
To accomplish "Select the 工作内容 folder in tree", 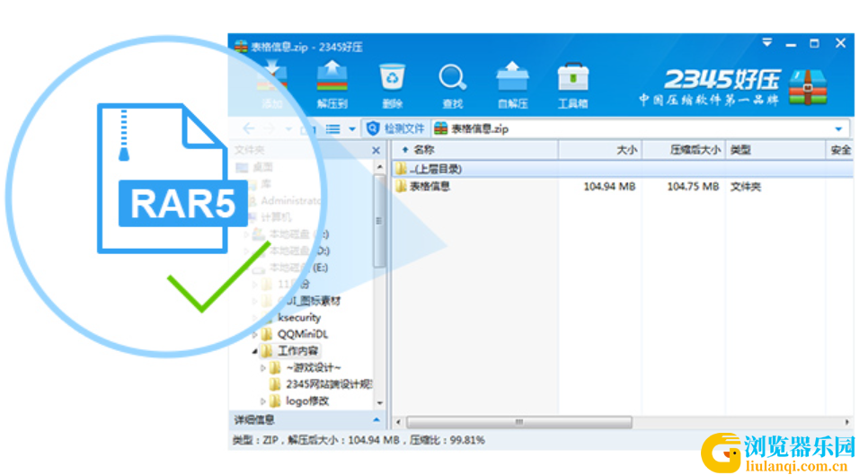I will [297, 351].
